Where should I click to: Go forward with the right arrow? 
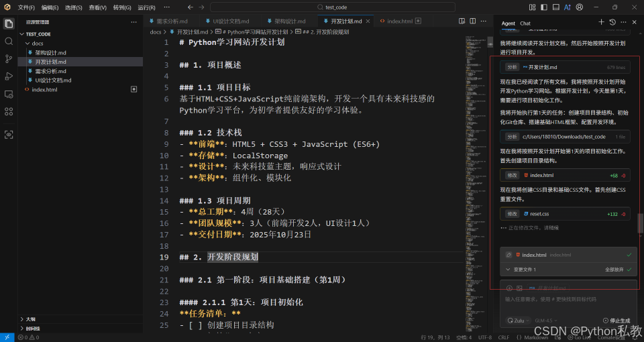201,7
